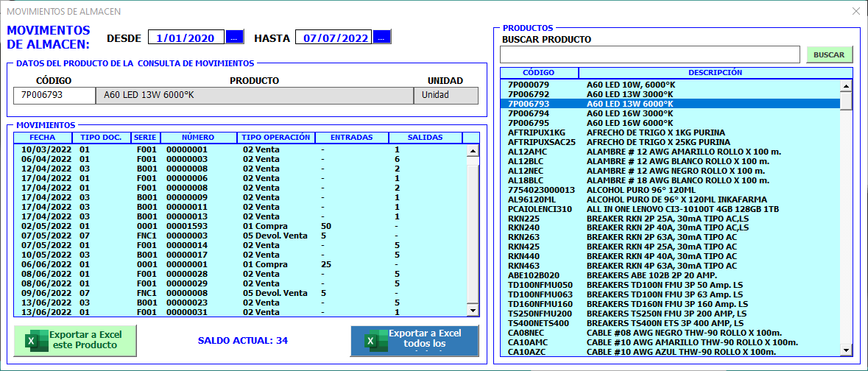Viewport: 868px width, 371px height.
Task: Click the BUSCAR button
Action: coord(829,54)
